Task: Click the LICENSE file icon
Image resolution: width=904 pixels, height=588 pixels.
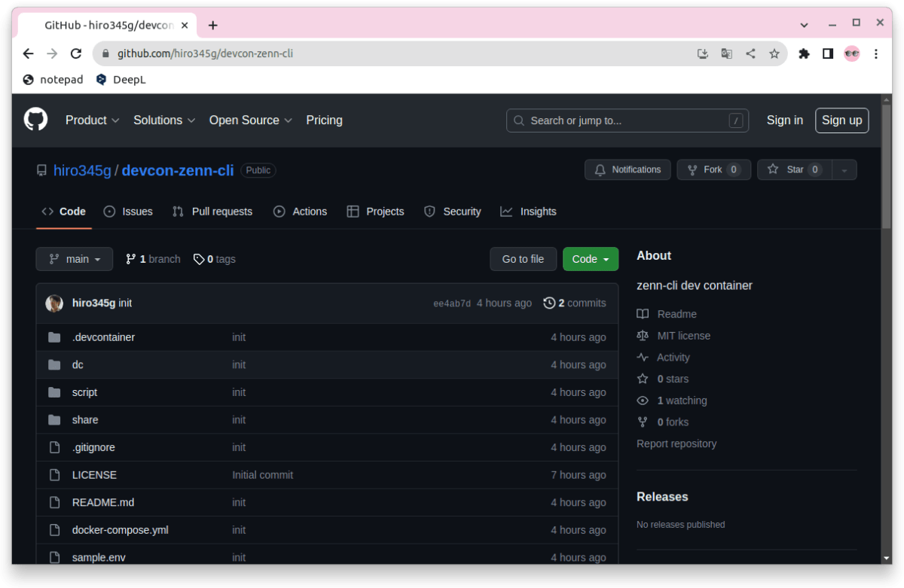Action: coord(54,475)
